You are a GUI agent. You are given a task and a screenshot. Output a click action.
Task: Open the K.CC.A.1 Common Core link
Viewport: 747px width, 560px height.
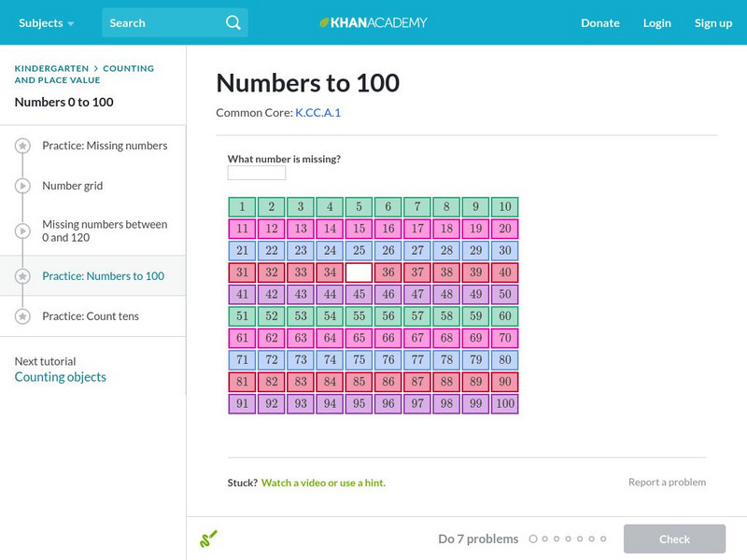point(317,113)
